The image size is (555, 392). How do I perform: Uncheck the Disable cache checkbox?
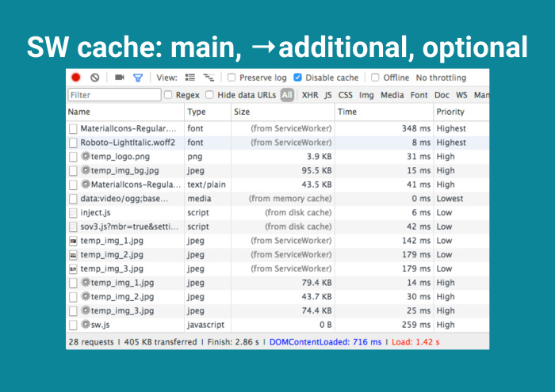coord(297,78)
